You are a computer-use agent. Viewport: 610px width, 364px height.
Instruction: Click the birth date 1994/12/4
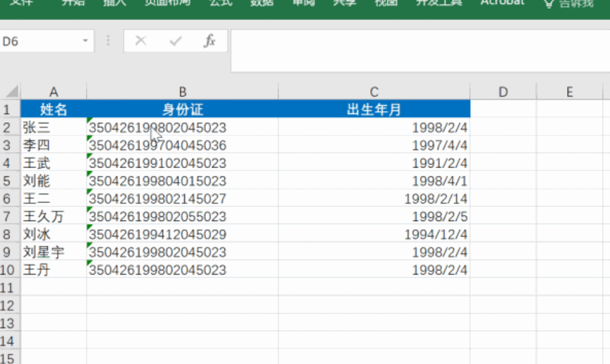[x=436, y=234]
